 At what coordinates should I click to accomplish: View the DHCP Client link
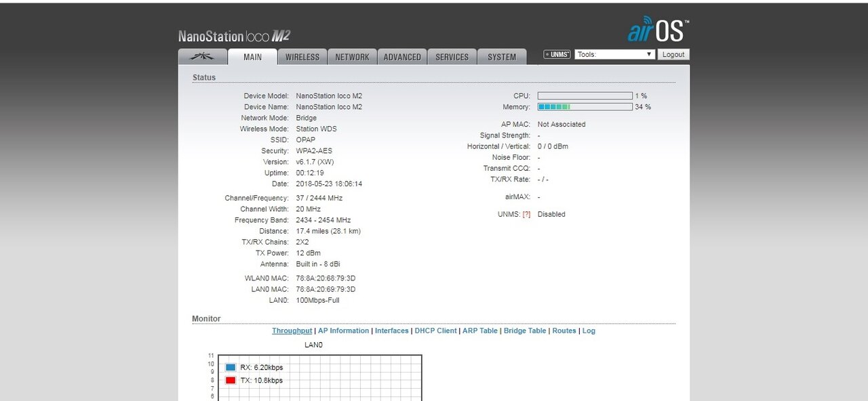[436, 331]
